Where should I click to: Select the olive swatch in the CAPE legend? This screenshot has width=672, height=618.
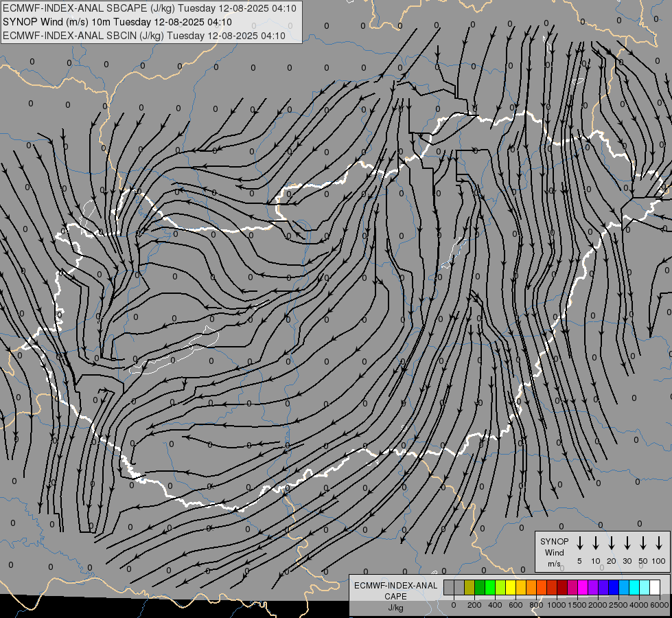(470, 587)
